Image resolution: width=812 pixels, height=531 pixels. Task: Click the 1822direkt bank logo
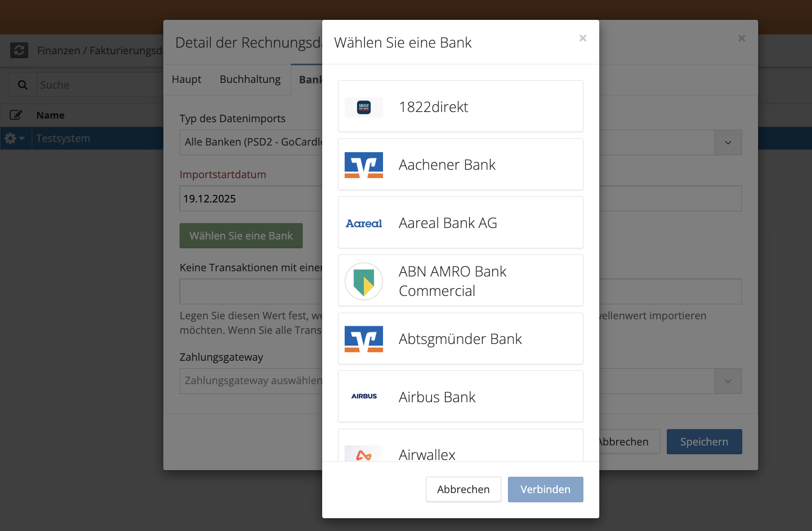[x=364, y=107]
